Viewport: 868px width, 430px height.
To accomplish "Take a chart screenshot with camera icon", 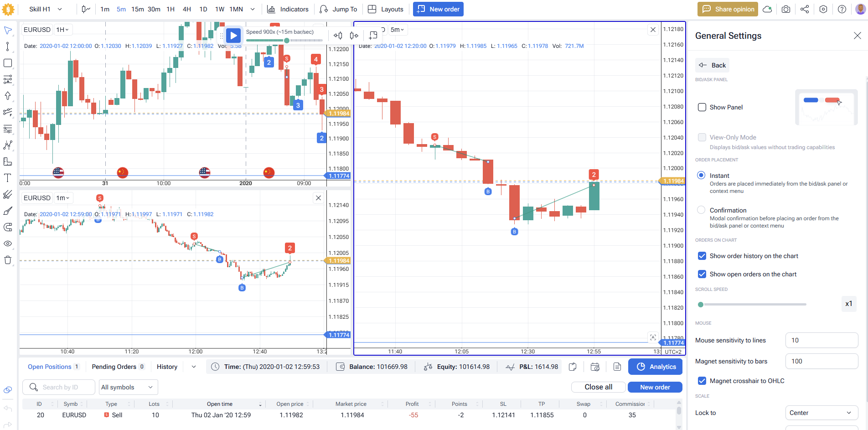I will click(x=786, y=9).
